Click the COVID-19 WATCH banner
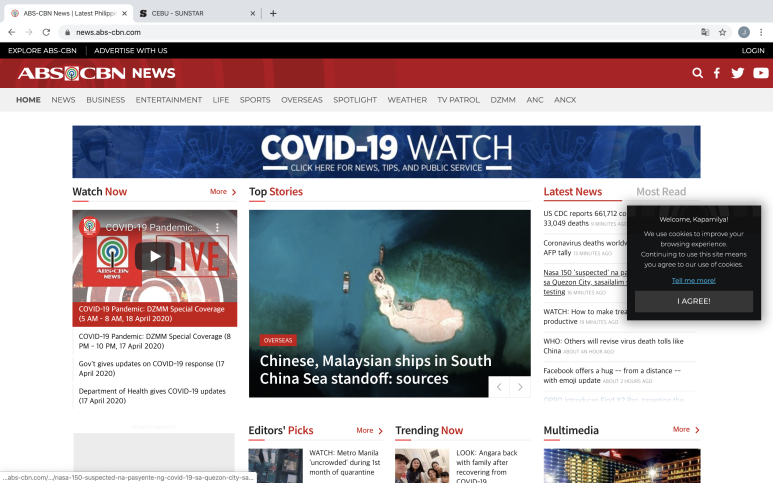The width and height of the screenshot is (773, 483). [x=386, y=152]
